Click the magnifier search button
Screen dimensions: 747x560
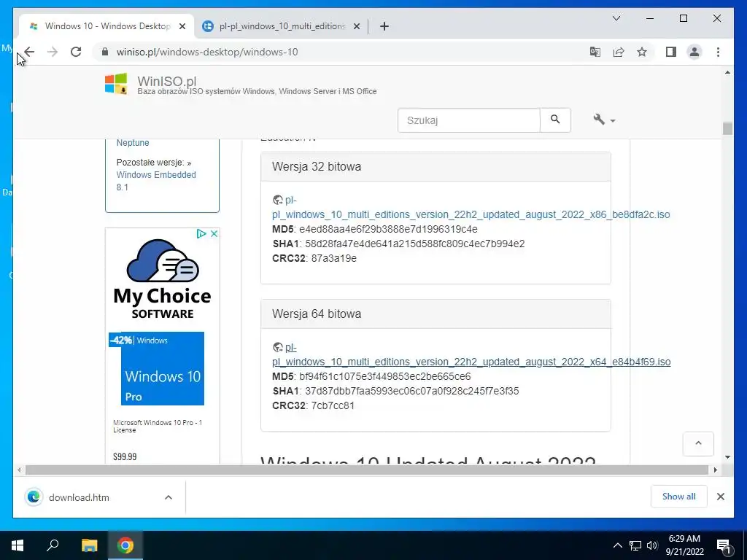pos(555,120)
